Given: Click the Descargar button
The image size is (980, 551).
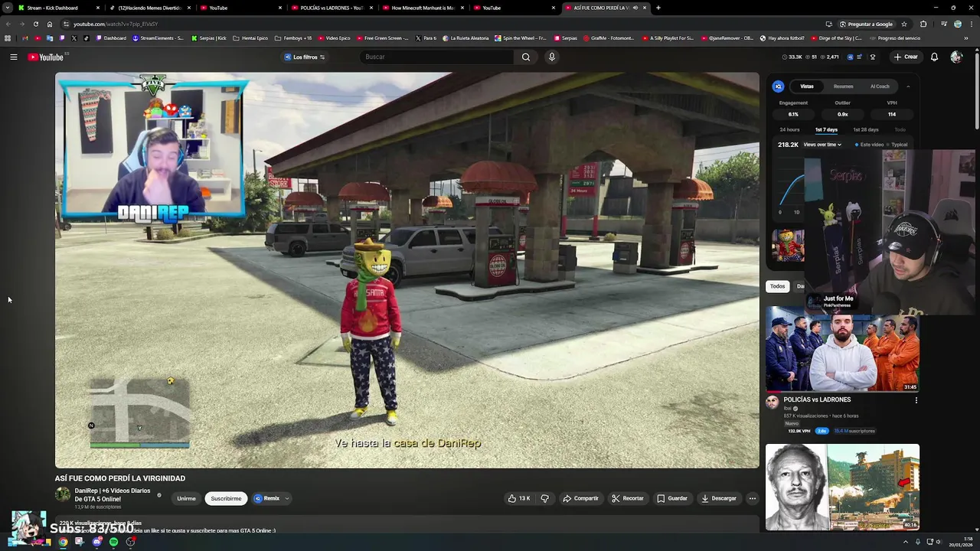Looking at the screenshot, I should coord(718,498).
